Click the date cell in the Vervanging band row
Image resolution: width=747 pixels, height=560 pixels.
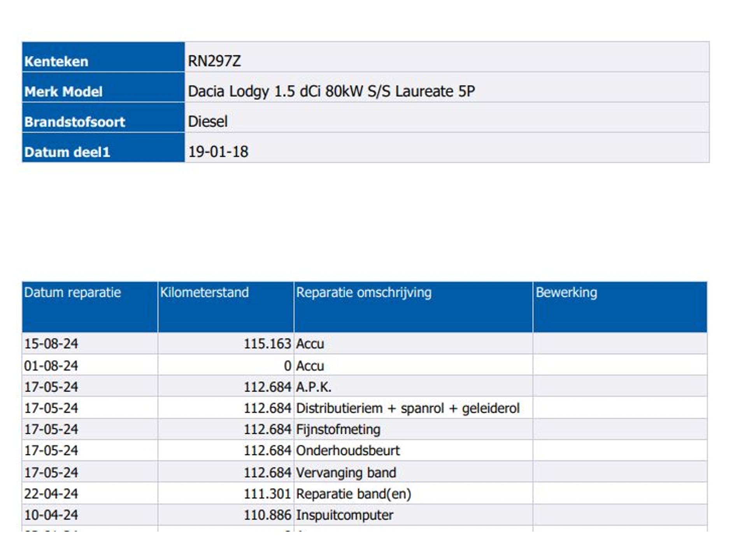(x=90, y=472)
